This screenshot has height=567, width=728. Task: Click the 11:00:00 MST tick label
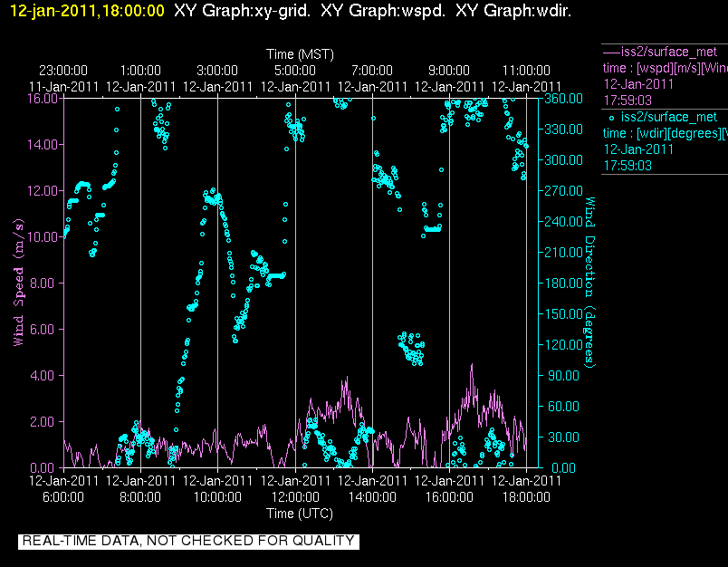[526, 71]
